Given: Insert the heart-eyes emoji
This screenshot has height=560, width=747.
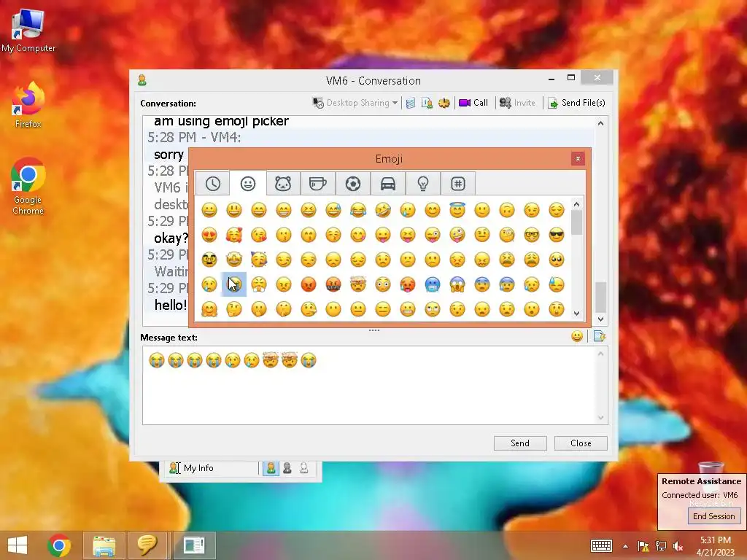Looking at the screenshot, I should click(x=209, y=235).
